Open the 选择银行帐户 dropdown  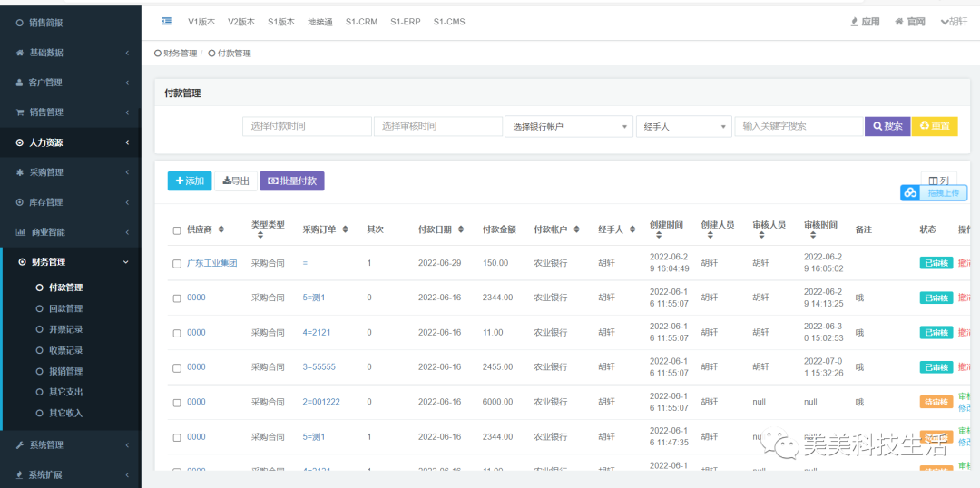(x=568, y=127)
